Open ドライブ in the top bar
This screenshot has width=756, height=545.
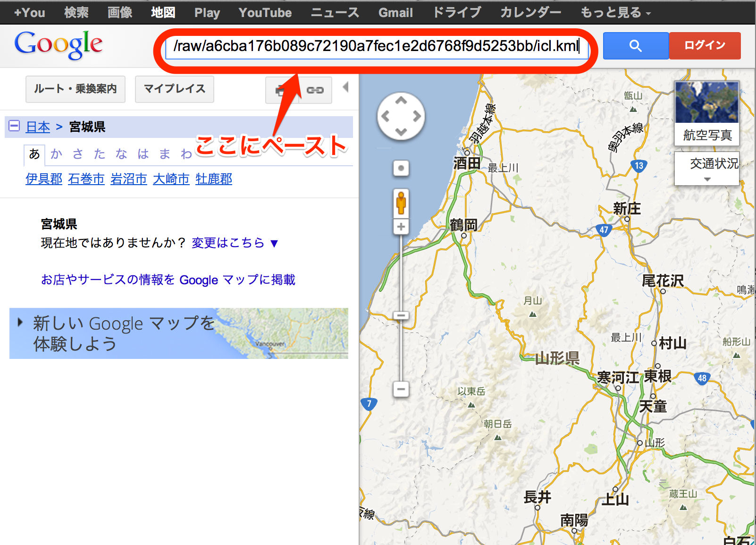pyautogui.click(x=457, y=13)
